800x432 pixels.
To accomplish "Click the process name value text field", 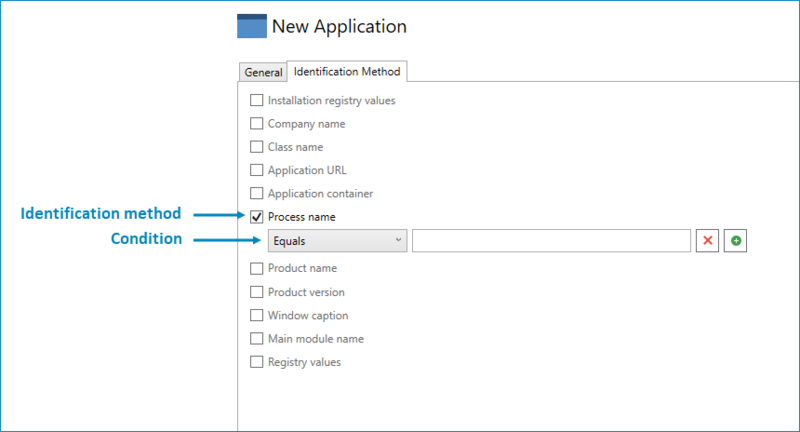I will pyautogui.click(x=551, y=241).
